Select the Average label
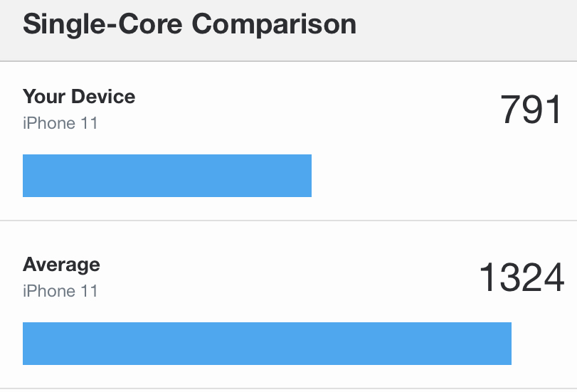Screen dimensions: 577x392 (x=61, y=265)
